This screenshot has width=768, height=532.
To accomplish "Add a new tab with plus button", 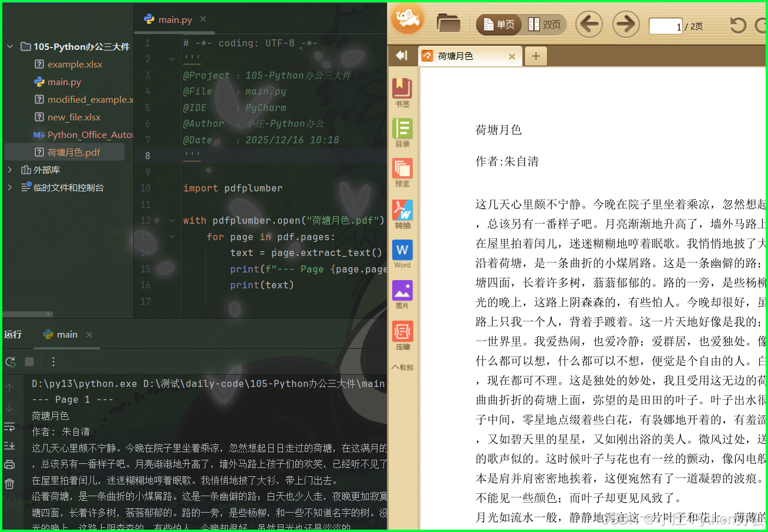I will tap(535, 56).
